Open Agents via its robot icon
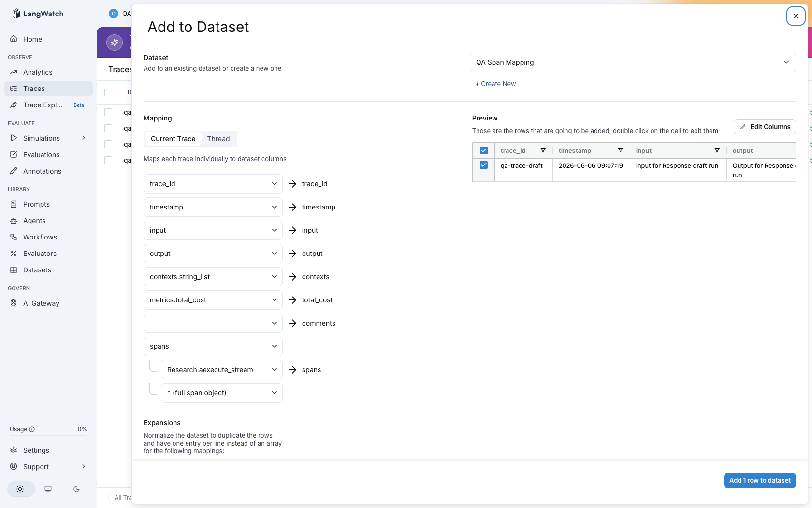Viewport: 812px width, 508px height. tap(14, 221)
